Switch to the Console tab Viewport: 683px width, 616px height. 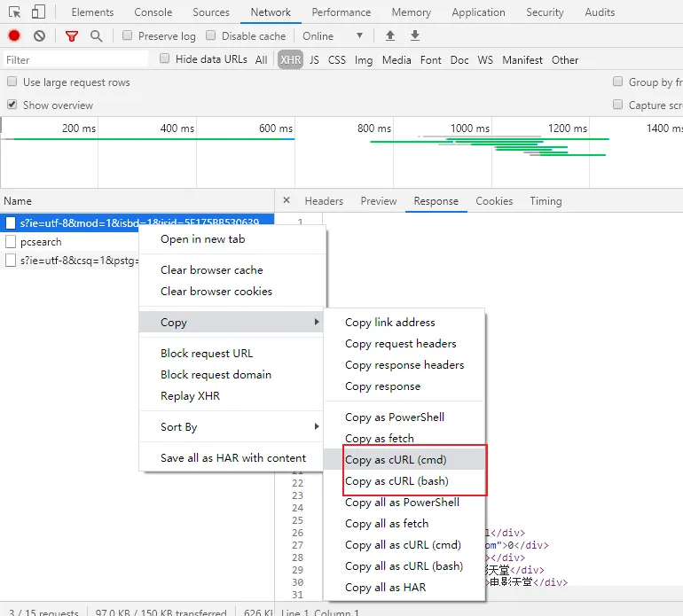[x=153, y=12]
